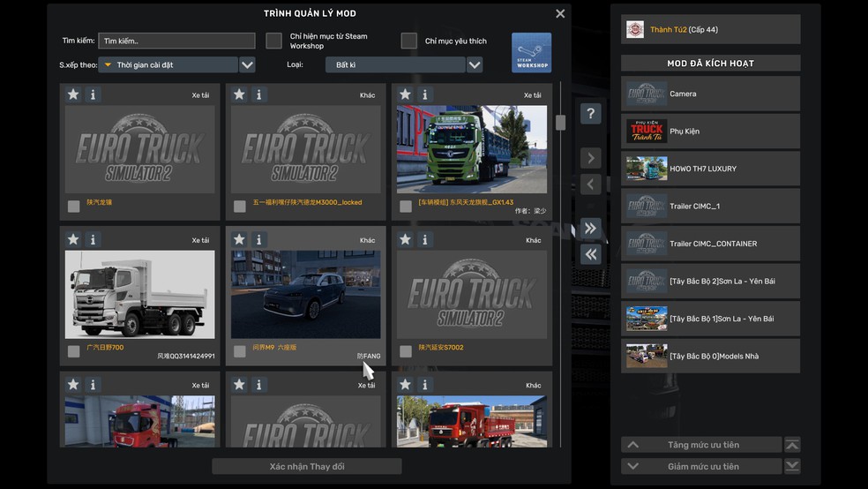The image size is (868, 489).
Task: Show info for the 陕汽龙镶 mod
Action: click(93, 94)
